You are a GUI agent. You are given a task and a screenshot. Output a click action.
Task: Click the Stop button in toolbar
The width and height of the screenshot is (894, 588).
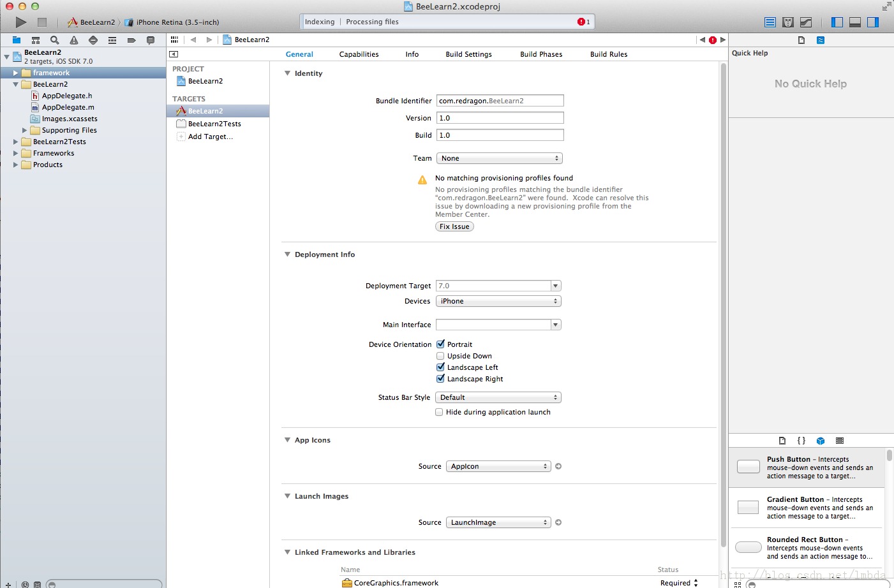pos(42,22)
